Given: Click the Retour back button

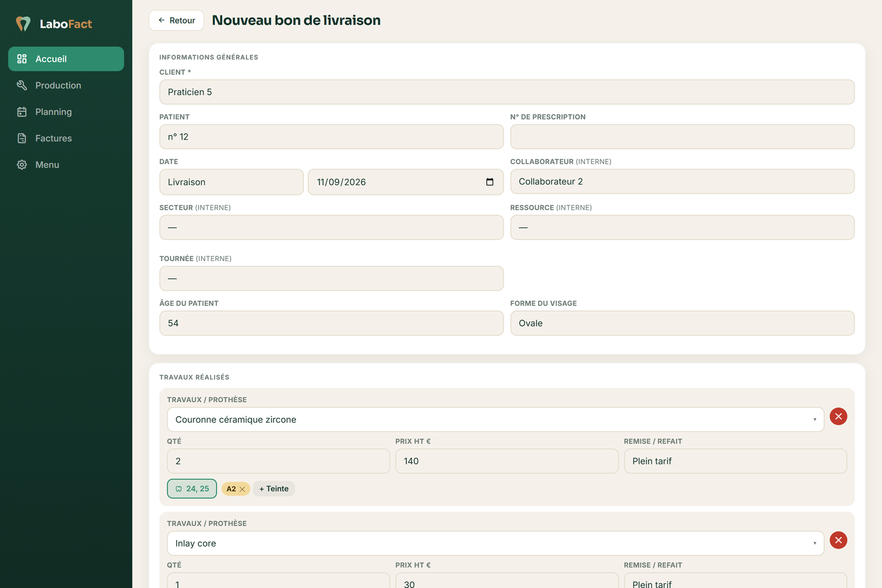Looking at the screenshot, I should tap(176, 20).
